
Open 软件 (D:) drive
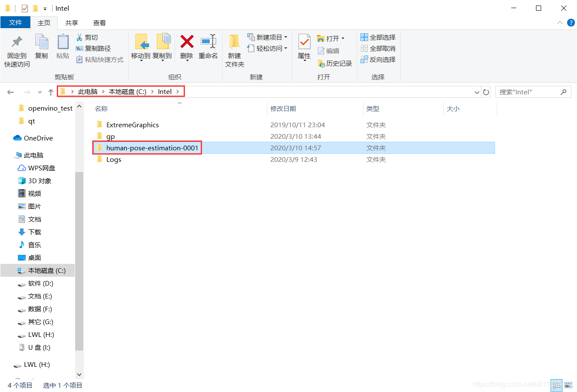coord(41,284)
